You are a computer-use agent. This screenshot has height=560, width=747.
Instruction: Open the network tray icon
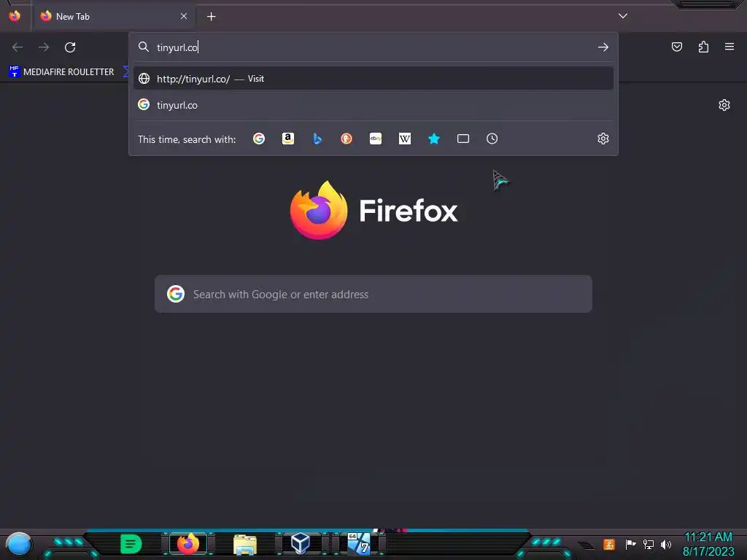[x=648, y=544]
